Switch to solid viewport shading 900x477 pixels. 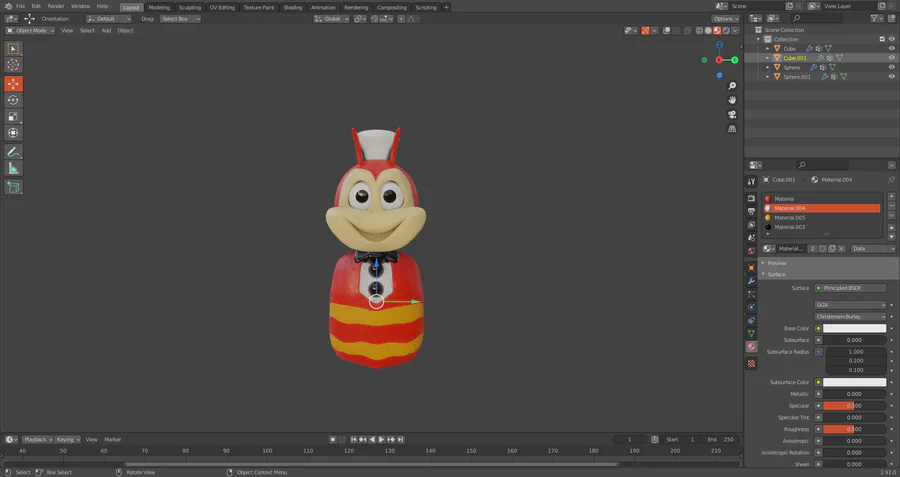(708, 30)
